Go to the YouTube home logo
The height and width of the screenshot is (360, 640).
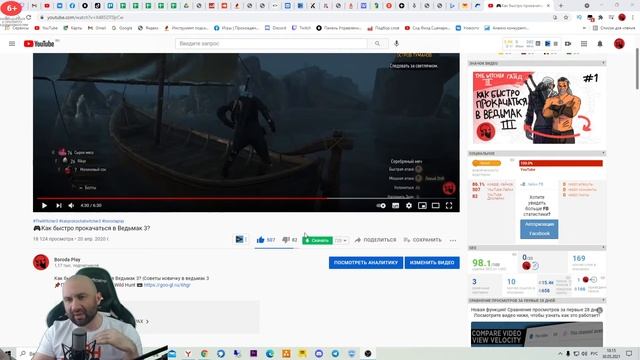(39, 44)
